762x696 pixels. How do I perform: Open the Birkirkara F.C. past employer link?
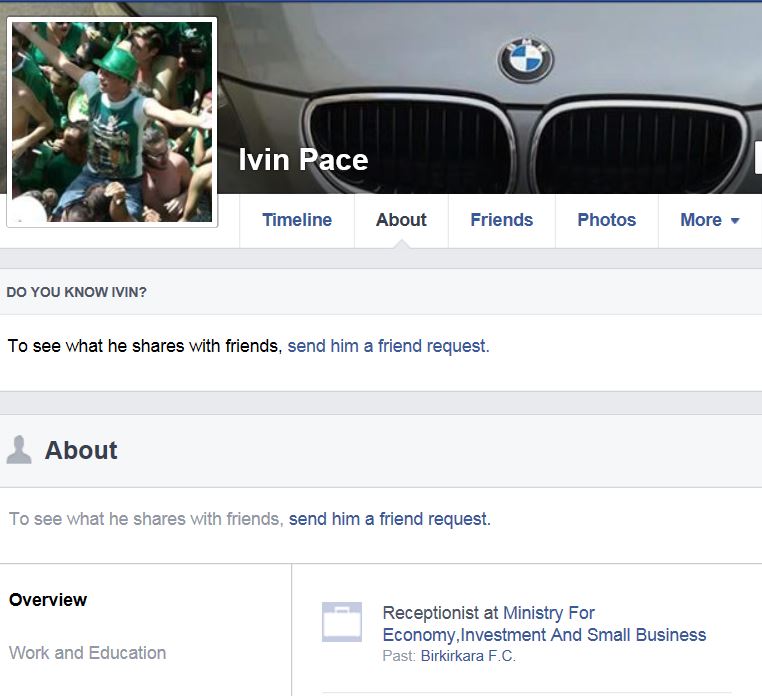[468, 656]
